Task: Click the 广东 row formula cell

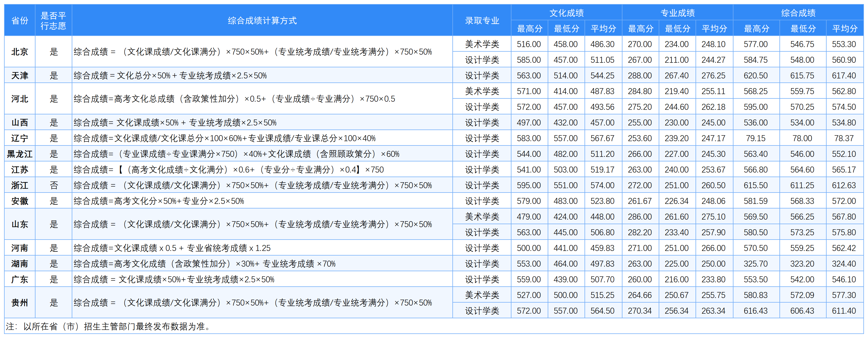Action: pyautogui.click(x=262, y=279)
